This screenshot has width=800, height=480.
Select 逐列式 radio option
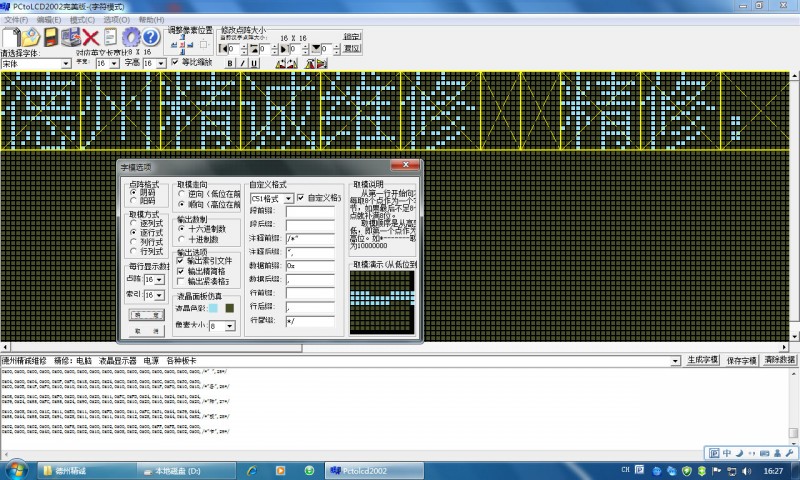coord(133,223)
